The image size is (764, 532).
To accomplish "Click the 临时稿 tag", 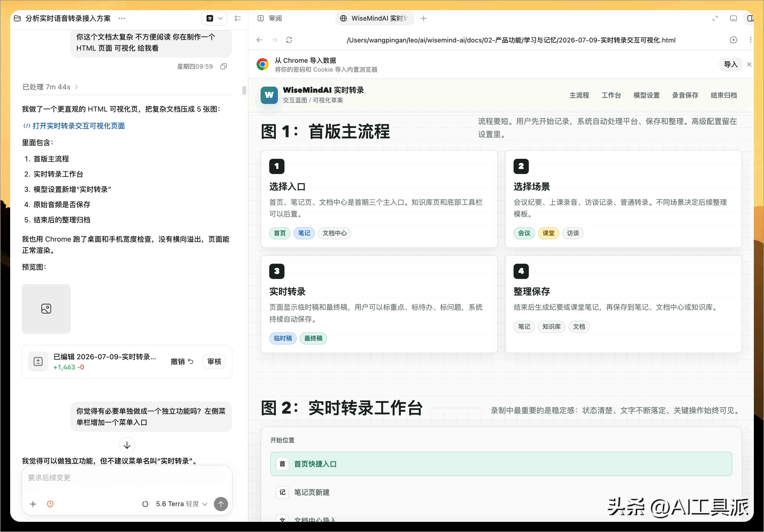I will (283, 338).
